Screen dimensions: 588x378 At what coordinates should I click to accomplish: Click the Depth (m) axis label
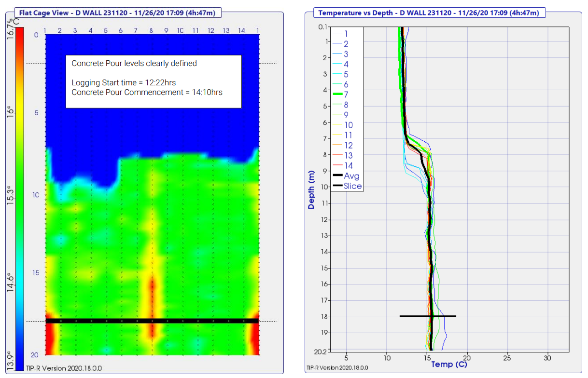coord(311,189)
